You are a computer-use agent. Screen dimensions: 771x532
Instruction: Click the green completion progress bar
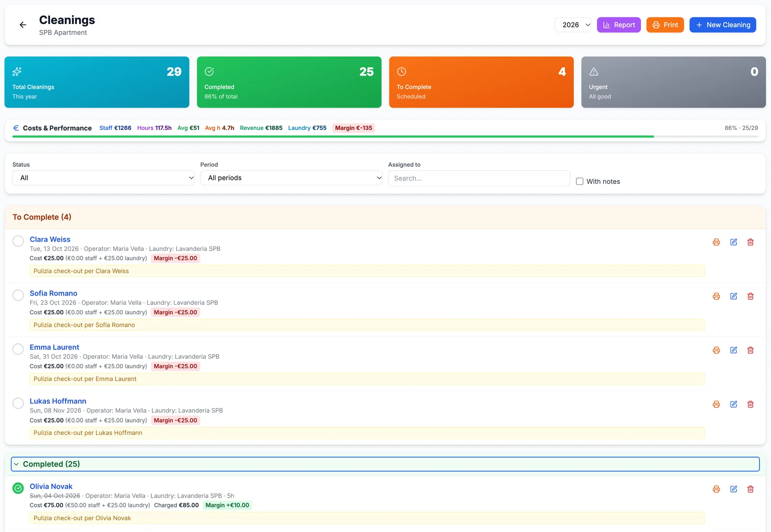[333, 137]
